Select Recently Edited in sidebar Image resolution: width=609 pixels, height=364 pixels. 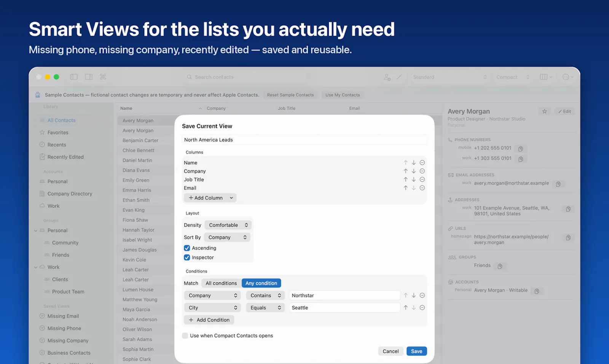65,157
